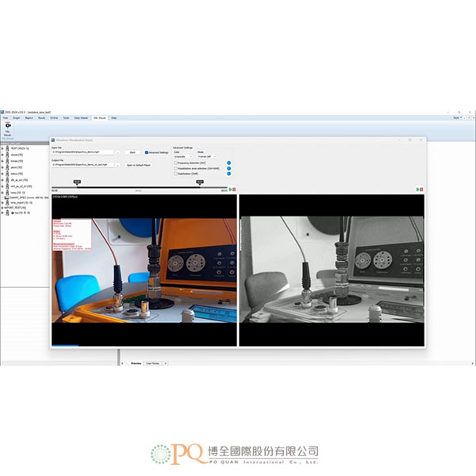Screen dimensions: 476x476
Task: Expand the TEST tree node in sidebar
Action: pos(4,148)
